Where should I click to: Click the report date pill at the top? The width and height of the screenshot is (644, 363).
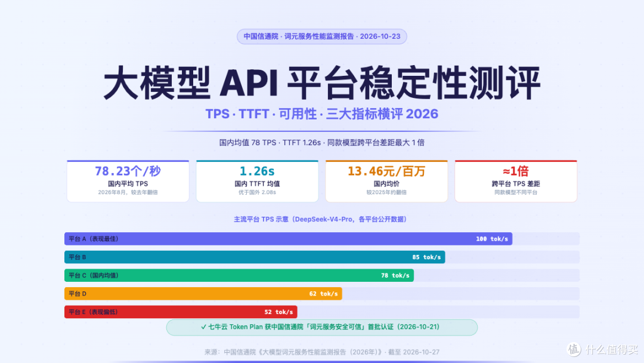click(x=321, y=36)
